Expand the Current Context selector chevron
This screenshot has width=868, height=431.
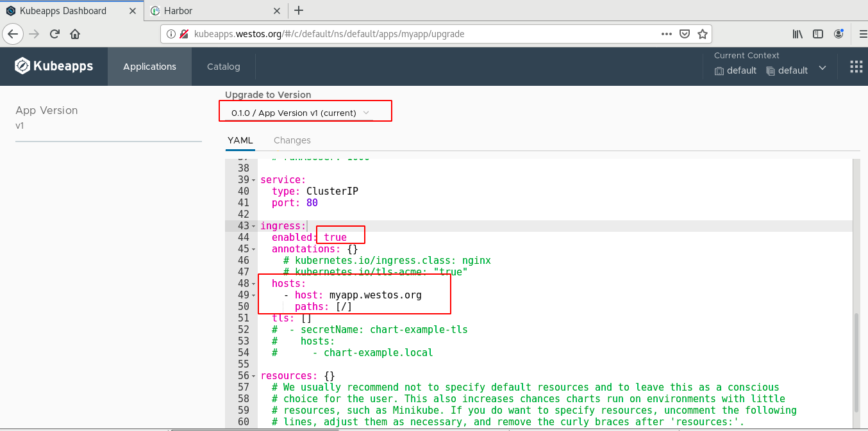(x=822, y=68)
